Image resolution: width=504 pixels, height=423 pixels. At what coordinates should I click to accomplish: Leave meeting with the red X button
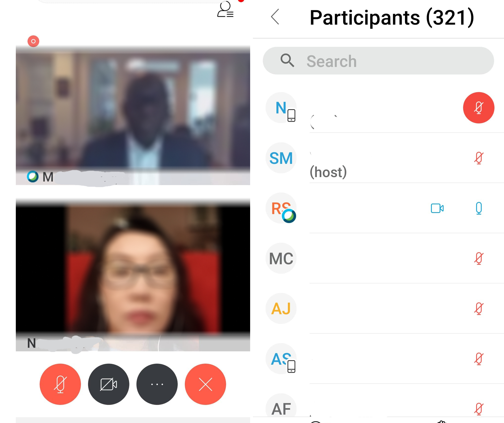coord(206,384)
